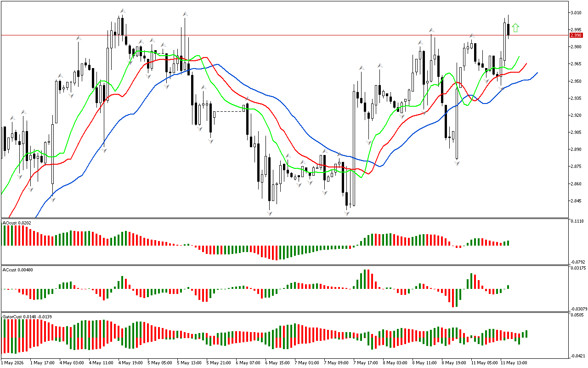The height and width of the screenshot is (368, 588).
Task: Click the 0.1118 AO scale value
Action: pyautogui.click(x=576, y=221)
